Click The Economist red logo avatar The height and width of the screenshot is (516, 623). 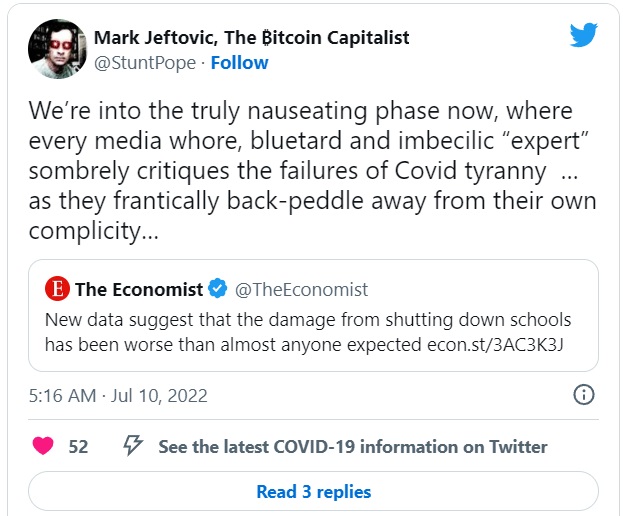pyautogui.click(x=58, y=290)
